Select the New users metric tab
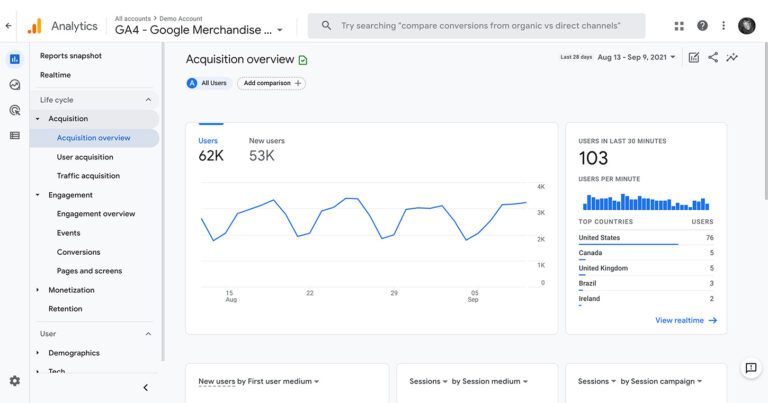The width and height of the screenshot is (768, 403). [x=266, y=149]
